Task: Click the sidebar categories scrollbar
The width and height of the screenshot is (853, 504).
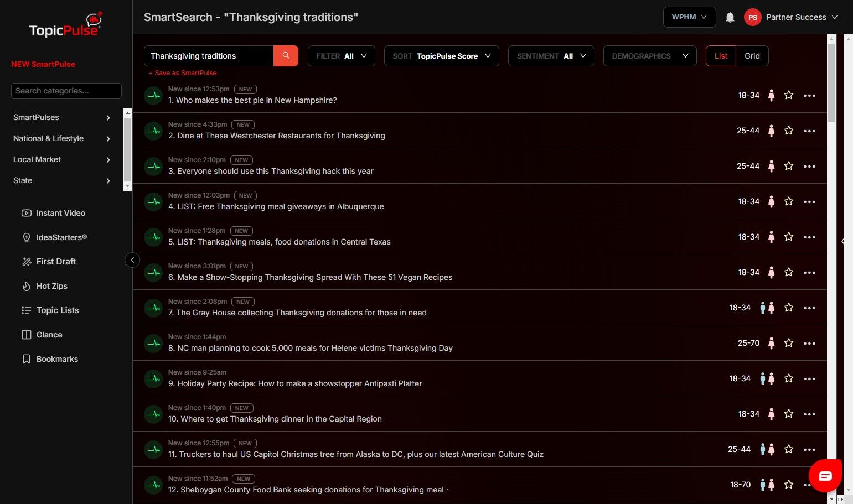Action: pyautogui.click(x=127, y=149)
